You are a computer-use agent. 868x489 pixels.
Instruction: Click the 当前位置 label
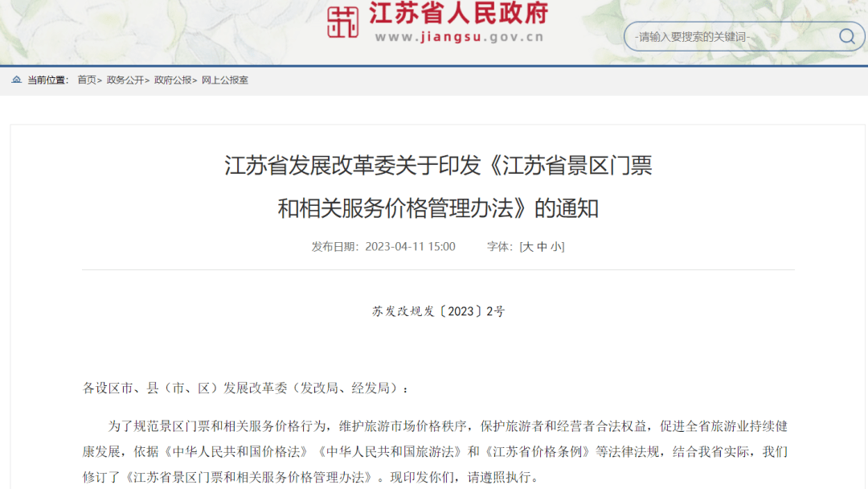coord(48,80)
